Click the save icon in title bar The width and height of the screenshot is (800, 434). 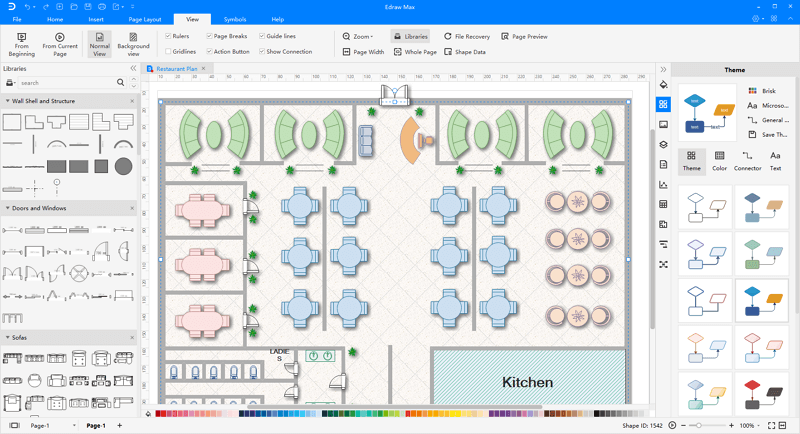(88, 7)
